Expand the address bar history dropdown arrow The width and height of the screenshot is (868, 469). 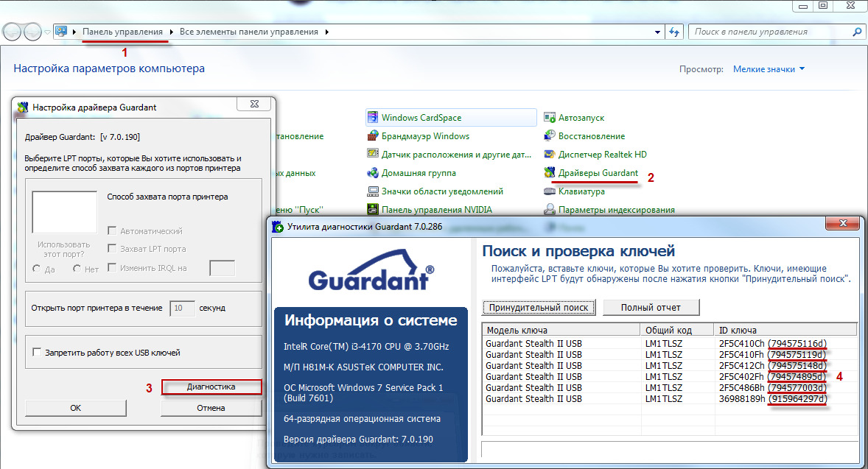click(x=657, y=32)
